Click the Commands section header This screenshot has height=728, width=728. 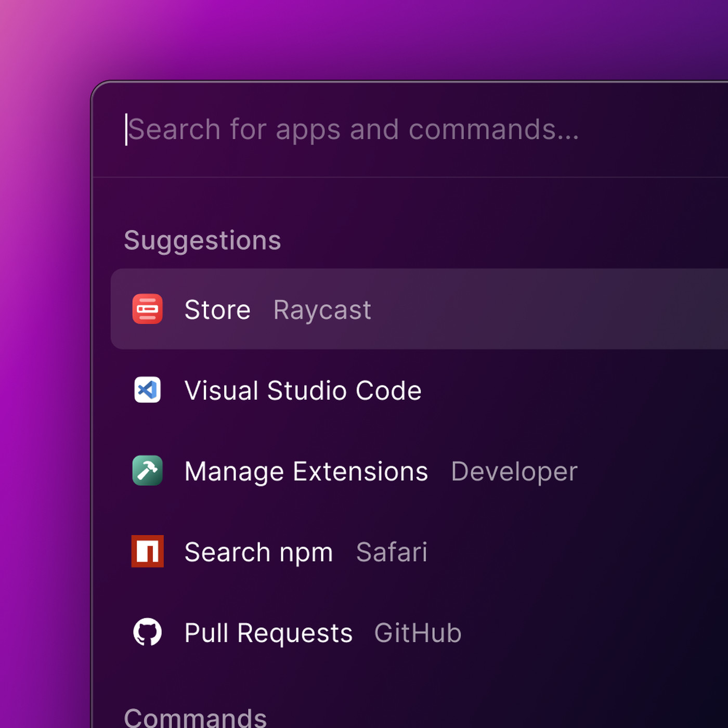[x=195, y=718]
